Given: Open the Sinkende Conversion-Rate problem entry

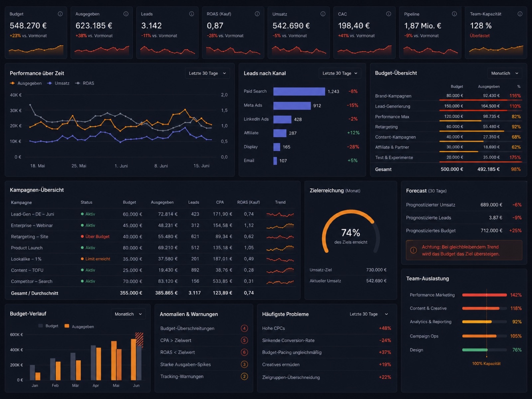Looking at the screenshot, I should coord(327,340).
